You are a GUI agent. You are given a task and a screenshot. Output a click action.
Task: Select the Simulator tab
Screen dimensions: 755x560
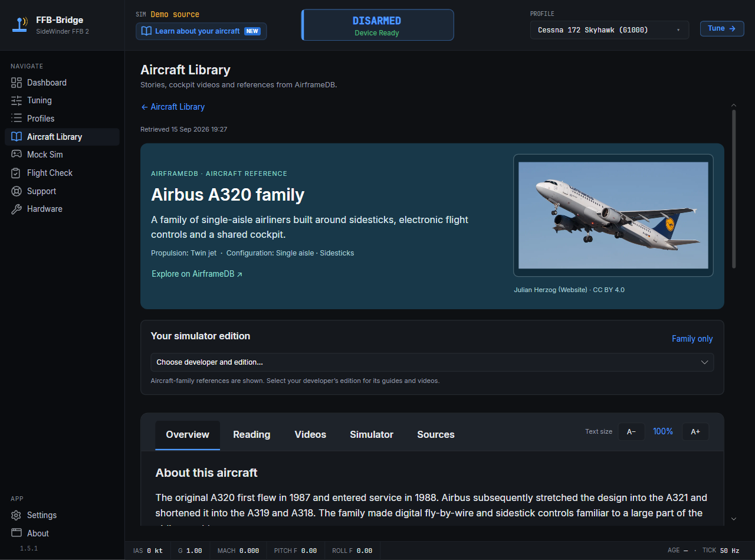tap(372, 435)
